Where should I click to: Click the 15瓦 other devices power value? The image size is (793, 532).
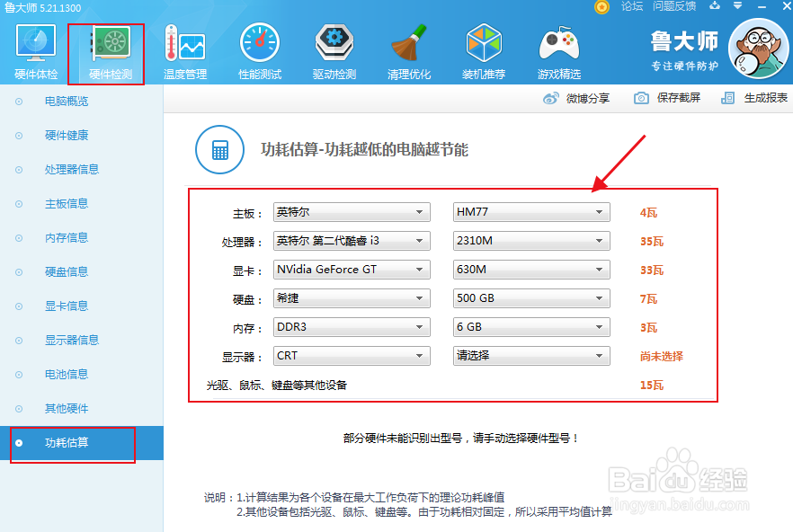(651, 386)
